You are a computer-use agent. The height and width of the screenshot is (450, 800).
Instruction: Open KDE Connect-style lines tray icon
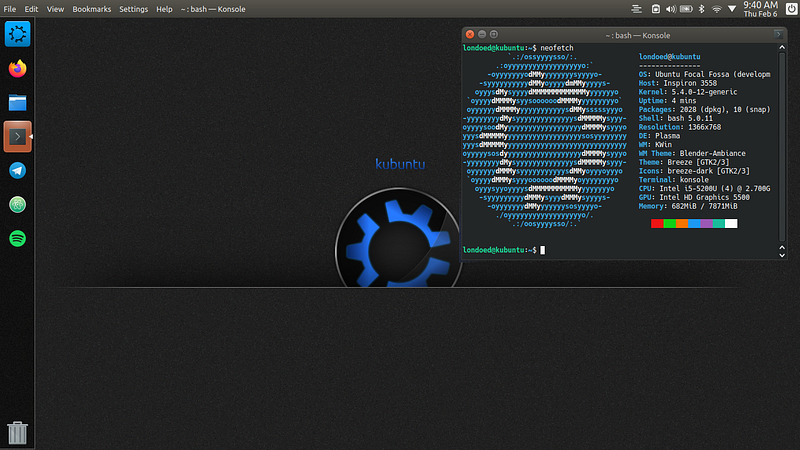tap(636, 9)
